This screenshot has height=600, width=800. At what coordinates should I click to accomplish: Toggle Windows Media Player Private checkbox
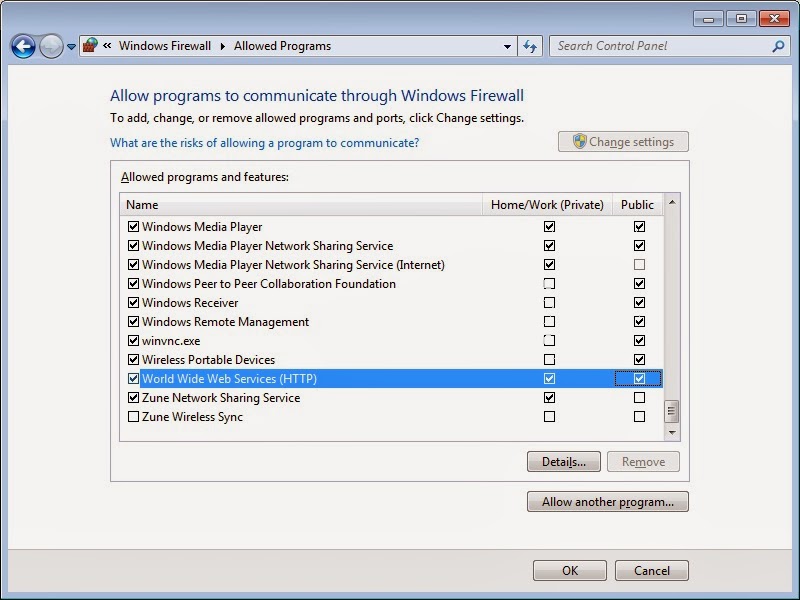pyautogui.click(x=549, y=227)
